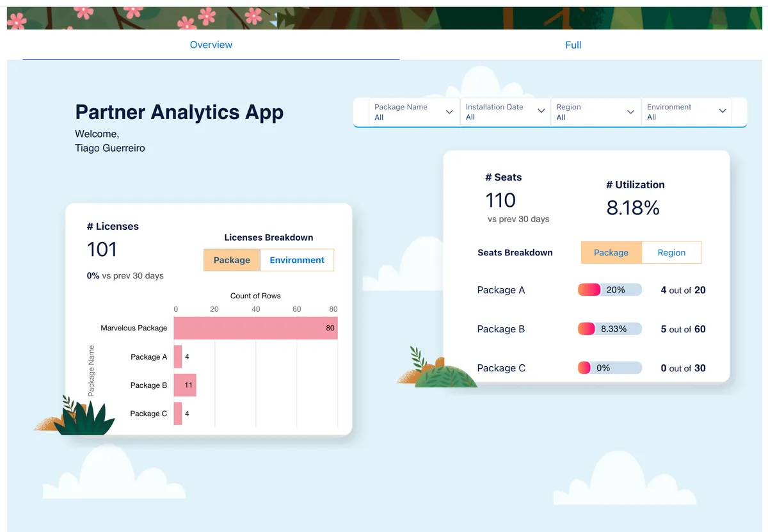
Task: Click '0% vs prev 30 days' text
Action: pos(125,276)
